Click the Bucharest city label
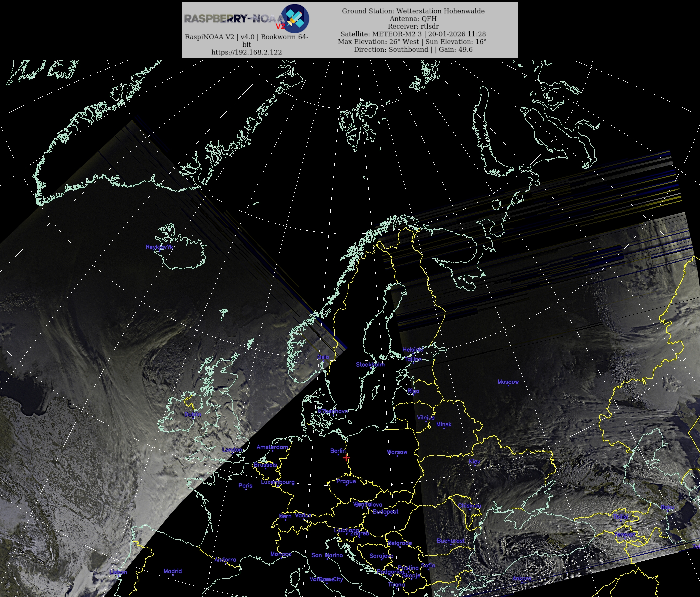 pyautogui.click(x=451, y=541)
